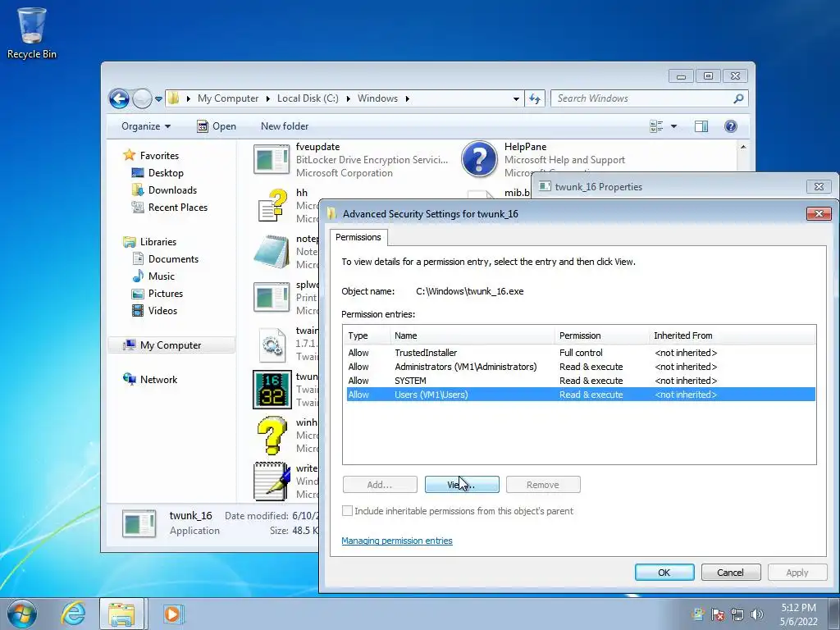Viewport: 840px width, 630px height.
Task: Select the TrustedInstaller permission entry
Action: pos(581,353)
